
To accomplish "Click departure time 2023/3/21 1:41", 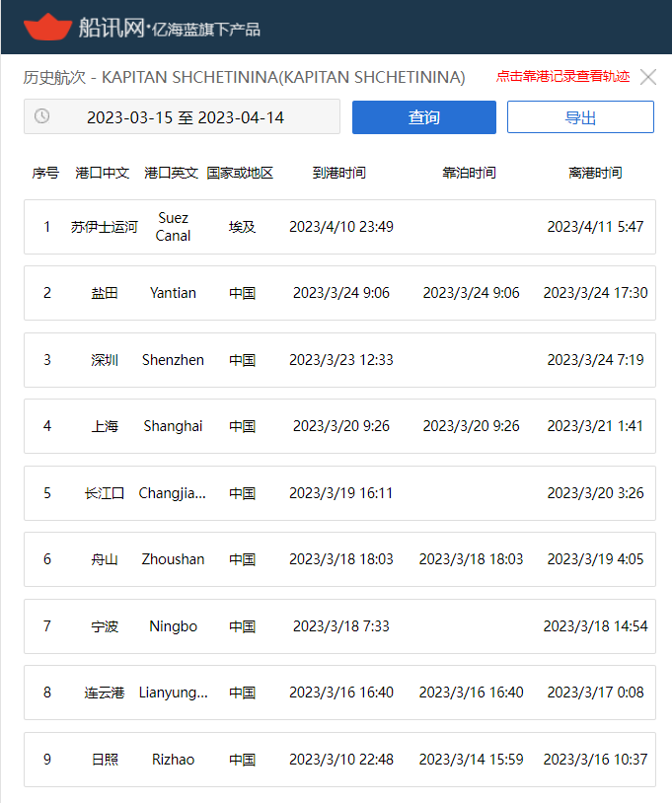I will [595, 426].
